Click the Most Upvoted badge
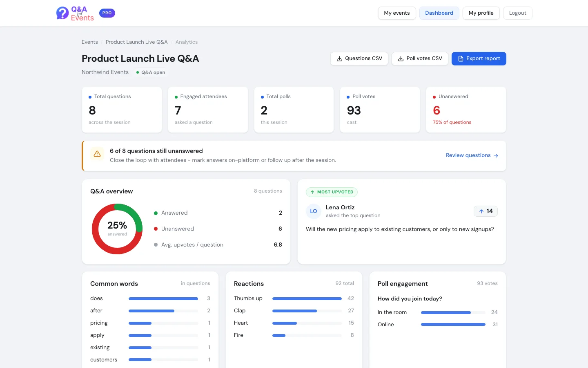The height and width of the screenshot is (368, 588). click(x=332, y=192)
